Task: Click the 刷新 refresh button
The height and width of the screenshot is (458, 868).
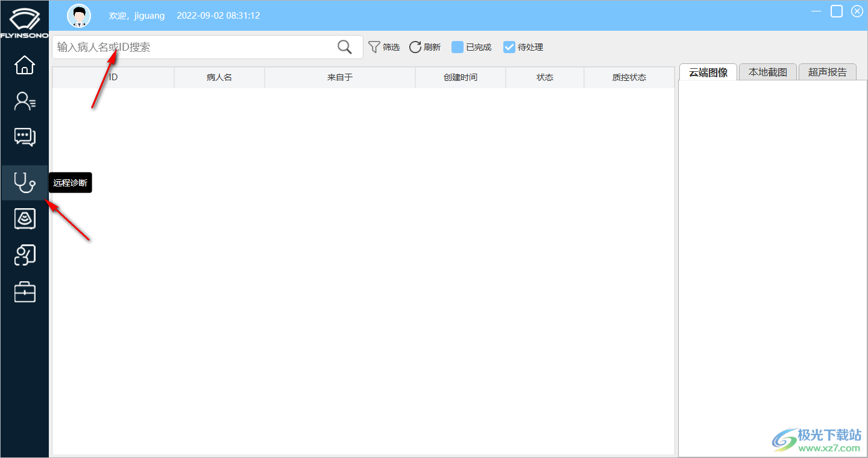Action: point(425,47)
